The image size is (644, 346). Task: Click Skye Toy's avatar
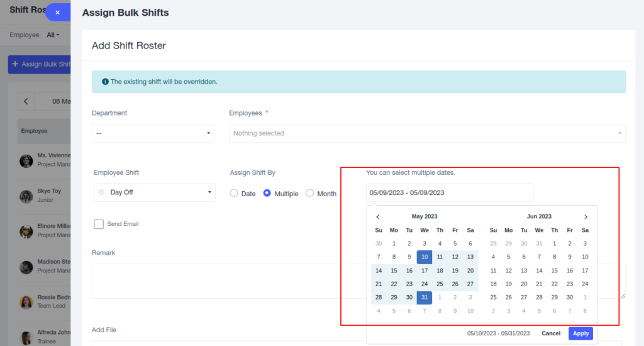click(x=26, y=196)
